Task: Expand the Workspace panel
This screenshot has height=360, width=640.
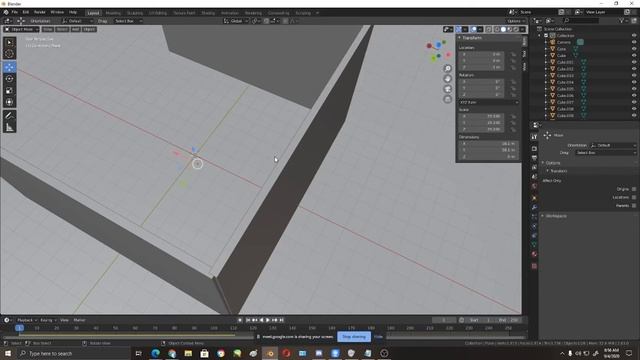Action: click(x=556, y=216)
